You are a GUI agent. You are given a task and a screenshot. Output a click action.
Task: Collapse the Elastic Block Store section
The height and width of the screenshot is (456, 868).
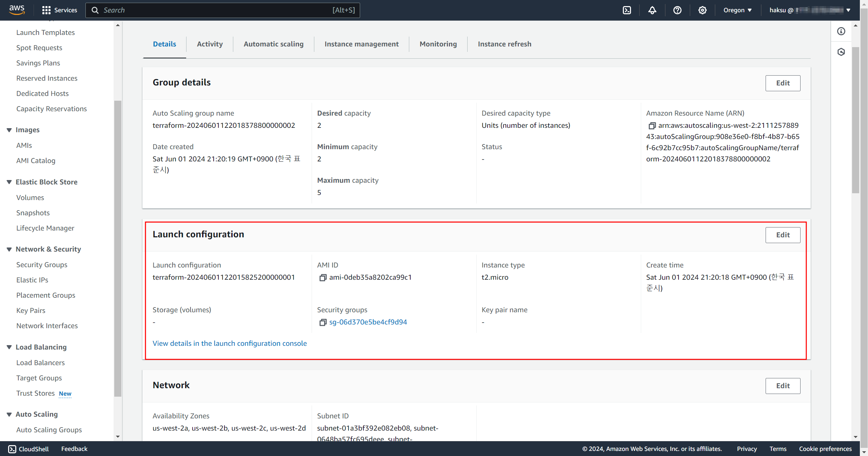pos(9,182)
